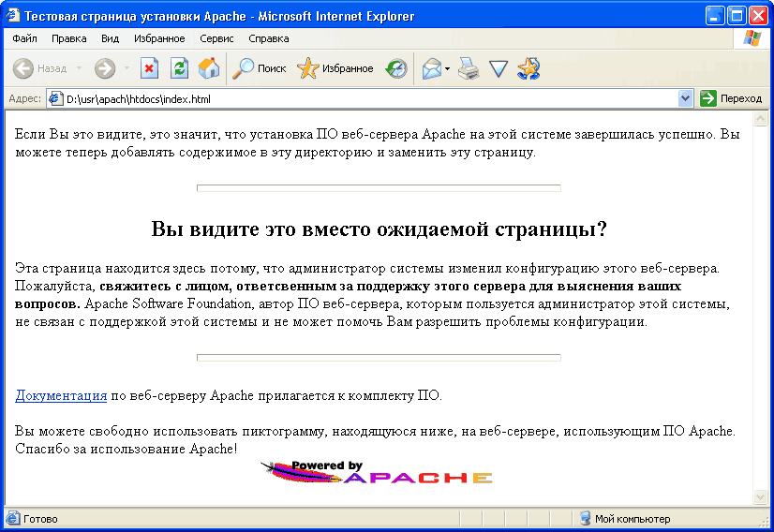The image size is (774, 532).
Task: Open the Правка menu
Action: pos(69,38)
